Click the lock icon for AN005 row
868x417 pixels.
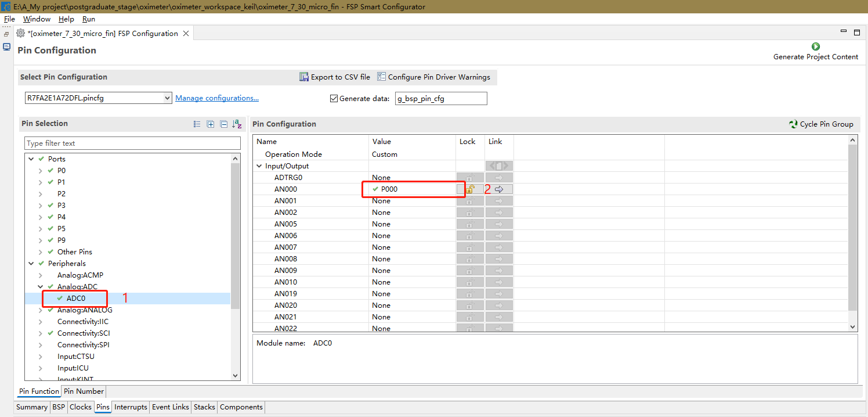tap(470, 224)
